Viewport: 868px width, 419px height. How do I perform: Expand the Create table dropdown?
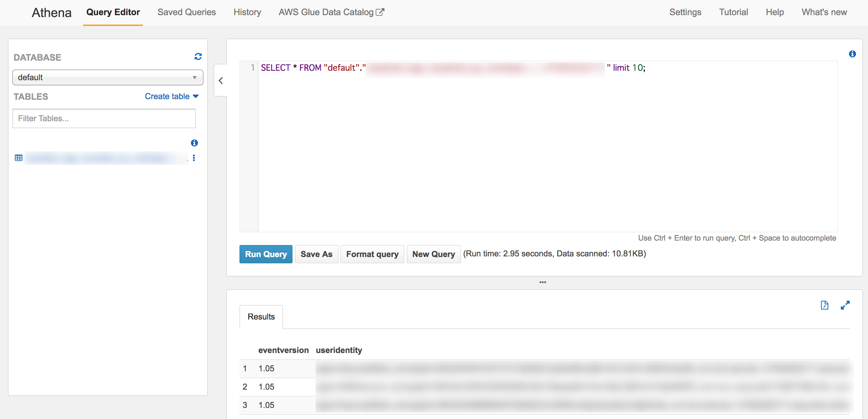(x=172, y=96)
